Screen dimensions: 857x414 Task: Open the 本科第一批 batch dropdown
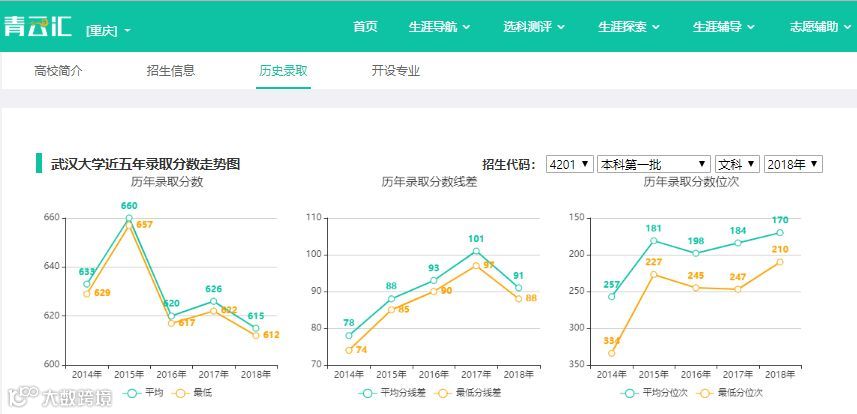(x=654, y=164)
